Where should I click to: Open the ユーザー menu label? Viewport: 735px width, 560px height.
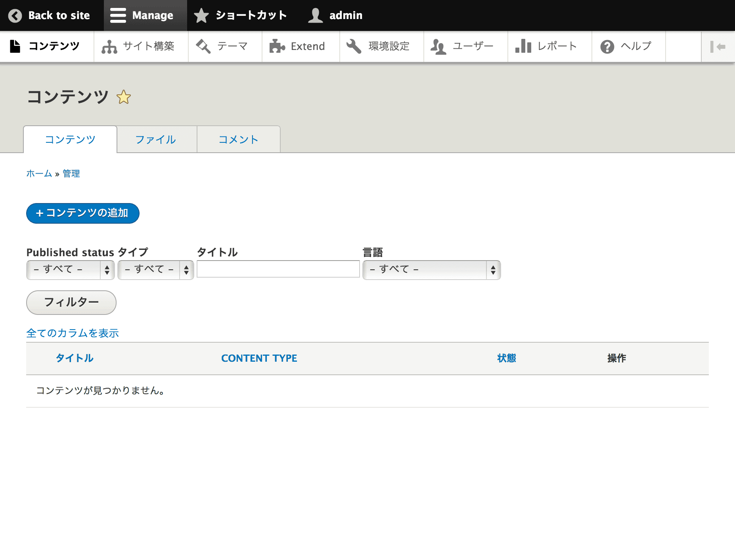[x=473, y=46]
